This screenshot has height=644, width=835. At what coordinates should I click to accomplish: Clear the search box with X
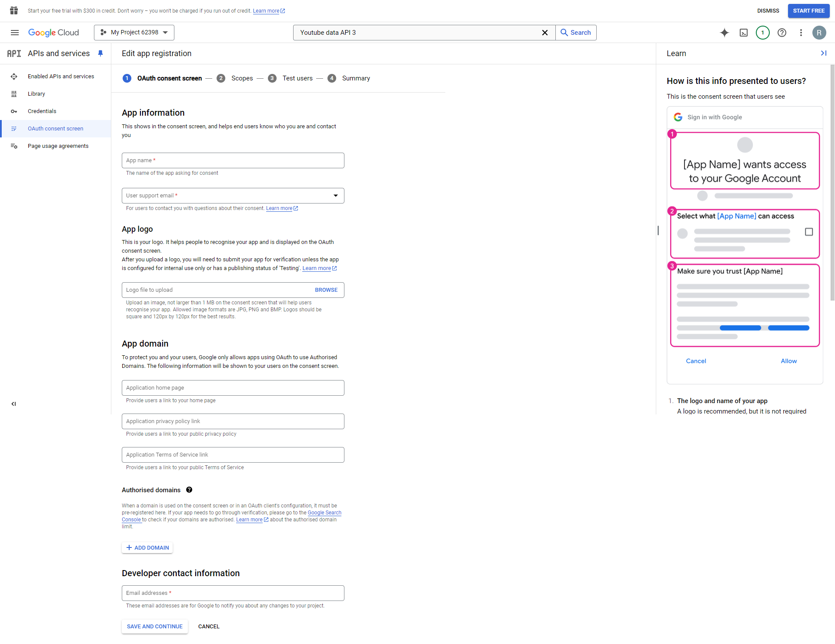544,33
